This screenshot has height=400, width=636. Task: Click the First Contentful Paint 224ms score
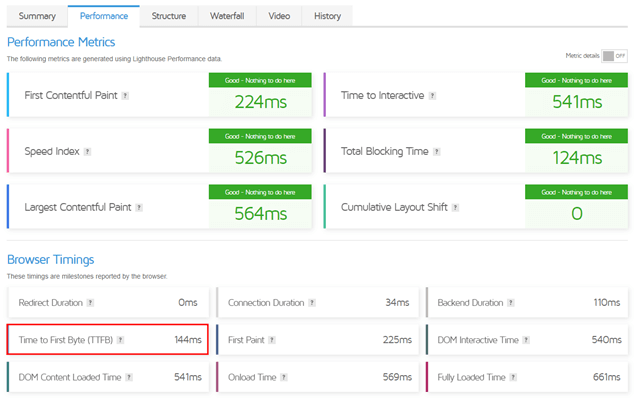point(260,102)
